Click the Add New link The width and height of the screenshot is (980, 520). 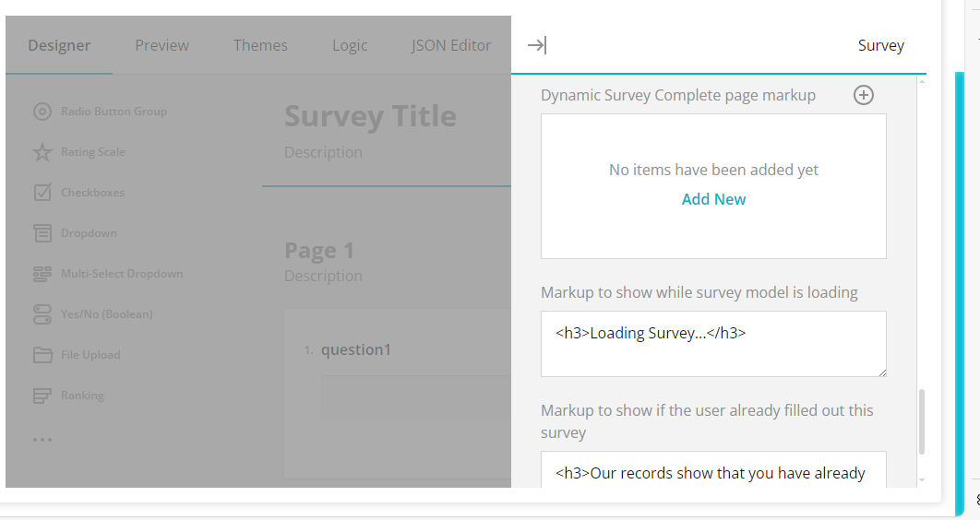point(713,199)
